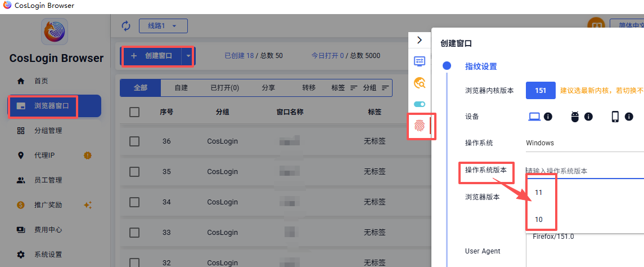
Task: Open the 标签 filter
Action: coord(344,88)
